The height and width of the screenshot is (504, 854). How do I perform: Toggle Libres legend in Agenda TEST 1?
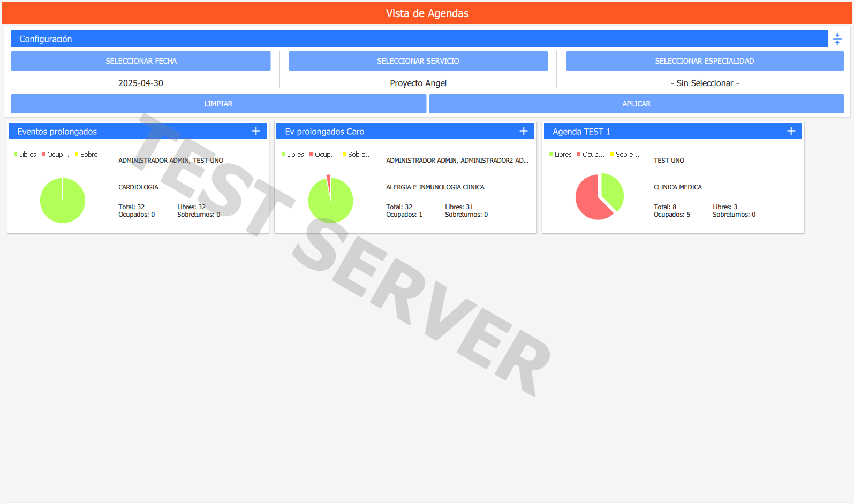(561, 155)
